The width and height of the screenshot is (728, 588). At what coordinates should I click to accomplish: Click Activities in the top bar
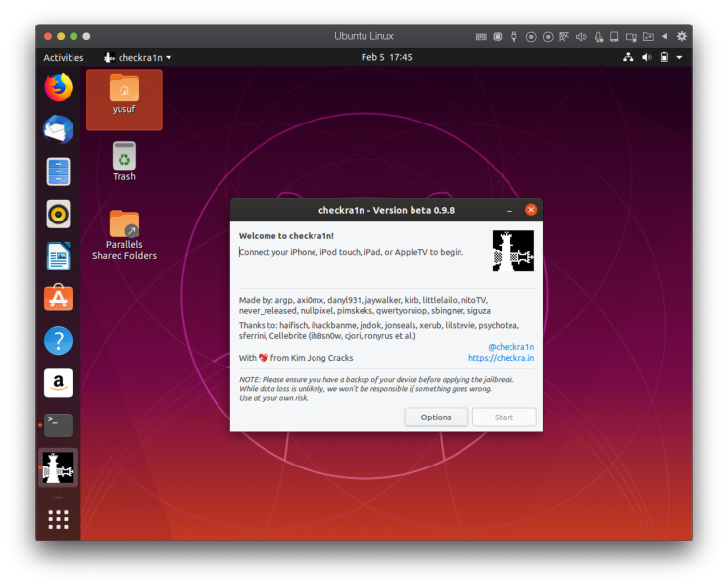(x=64, y=58)
